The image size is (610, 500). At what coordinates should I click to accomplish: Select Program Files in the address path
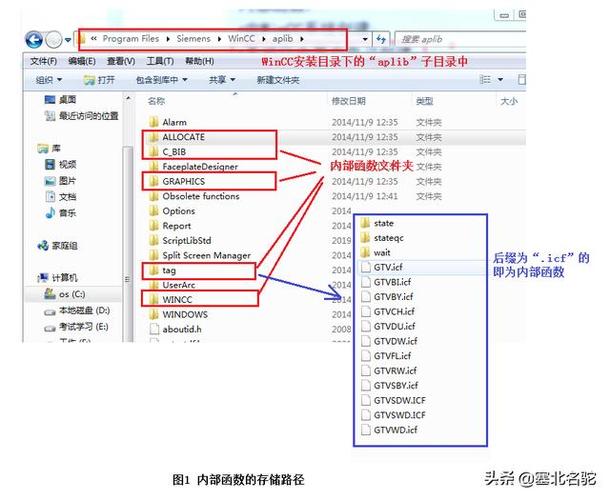pos(131,39)
